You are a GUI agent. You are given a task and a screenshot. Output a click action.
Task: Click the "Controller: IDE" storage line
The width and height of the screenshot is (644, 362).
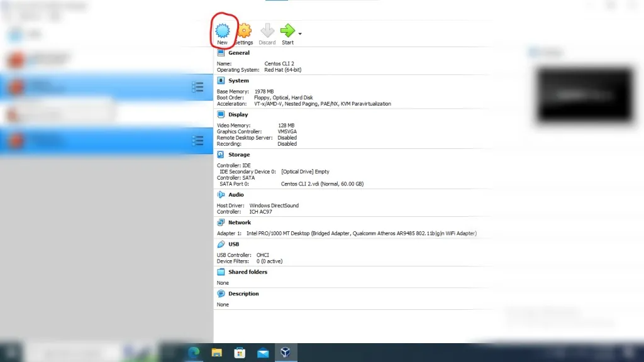[234, 165]
